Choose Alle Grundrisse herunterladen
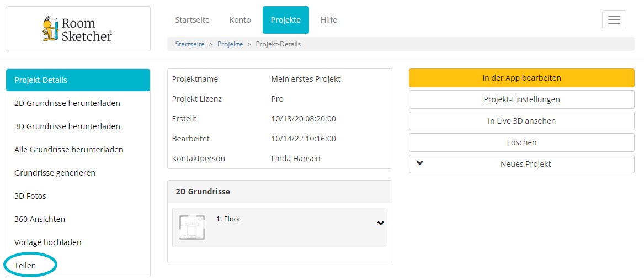Viewport: 644px width, 280px height. coord(78,150)
